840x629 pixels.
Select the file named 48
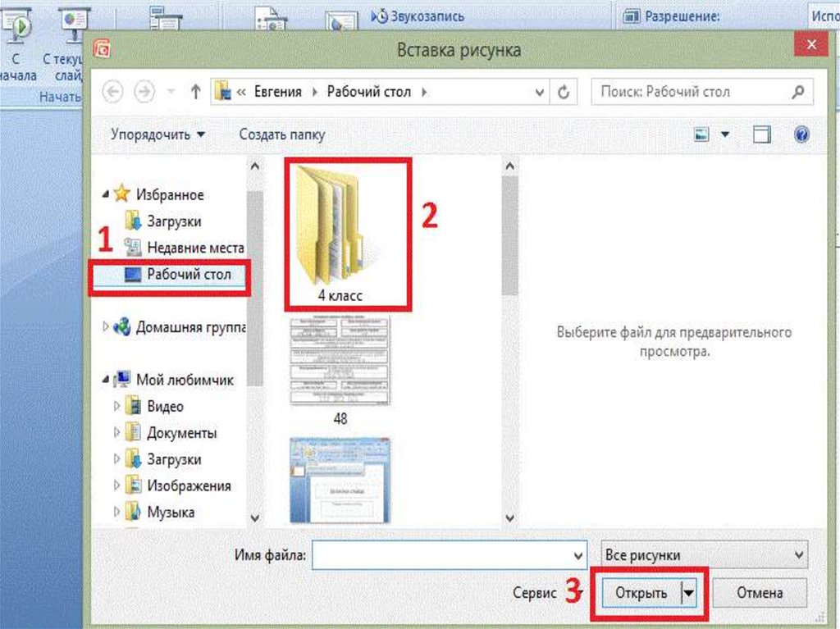[x=340, y=371]
